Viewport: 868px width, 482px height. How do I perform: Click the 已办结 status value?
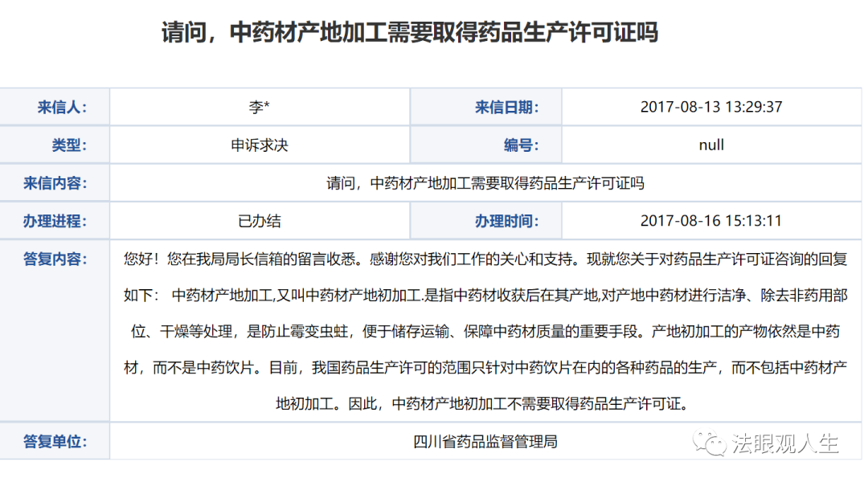tap(260, 220)
